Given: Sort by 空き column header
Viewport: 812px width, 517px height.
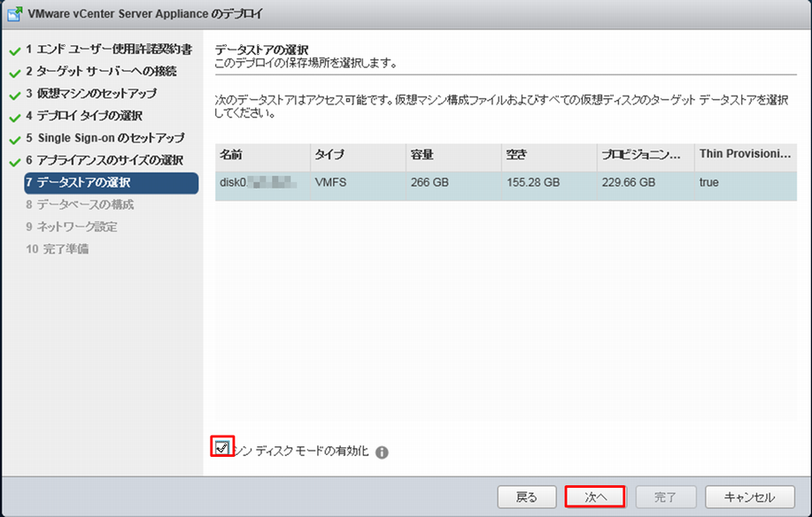Looking at the screenshot, I should [x=548, y=155].
